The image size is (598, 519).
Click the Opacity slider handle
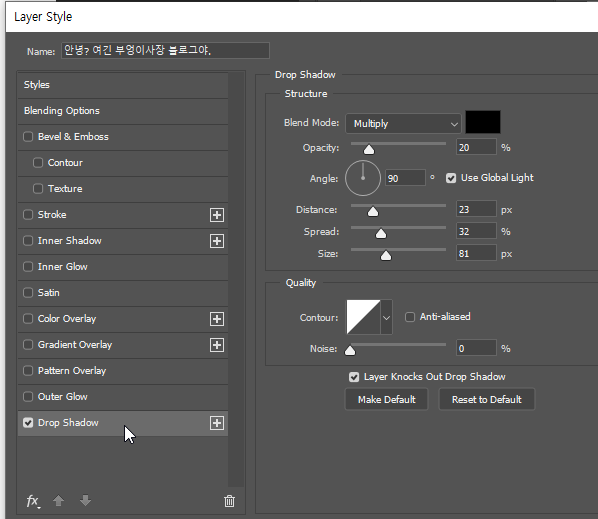pyautogui.click(x=369, y=149)
